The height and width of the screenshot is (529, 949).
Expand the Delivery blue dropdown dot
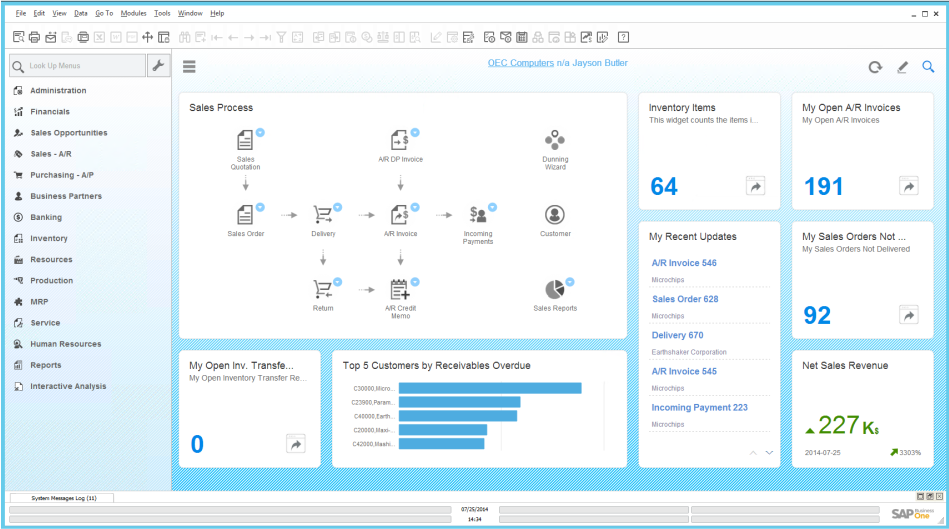pos(338,207)
